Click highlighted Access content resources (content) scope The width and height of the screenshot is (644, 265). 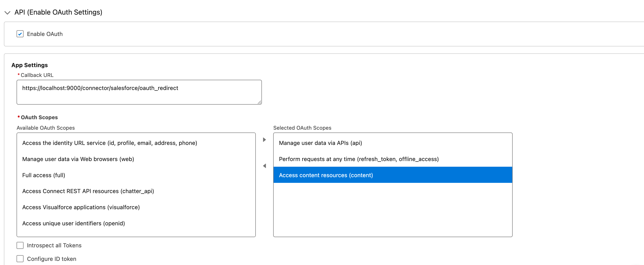[326, 175]
